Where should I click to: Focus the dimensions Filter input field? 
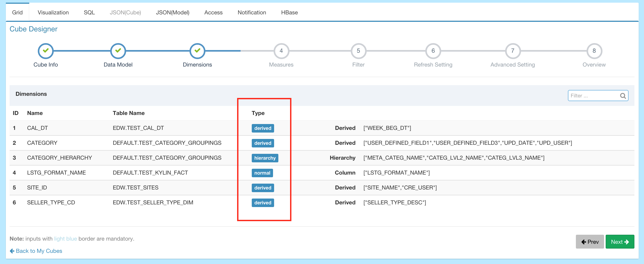(x=593, y=96)
